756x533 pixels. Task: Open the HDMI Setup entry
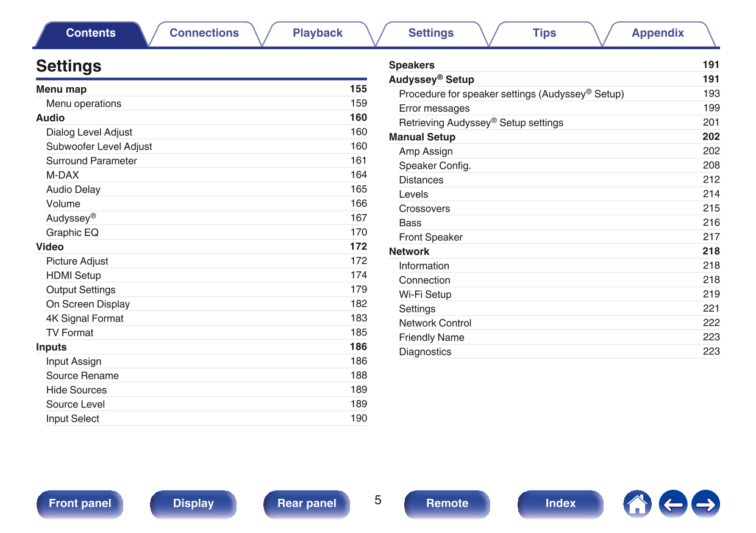74,276
